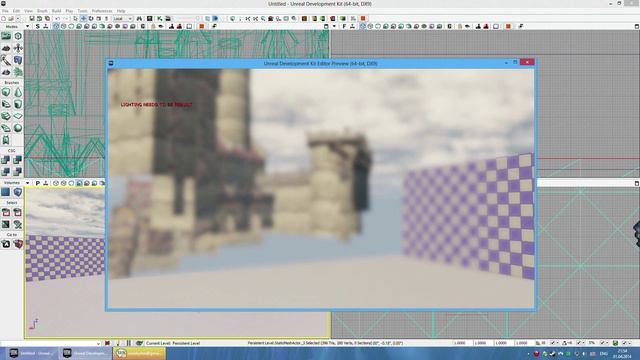Switch to 'Unreal Developm...' taskbar item

85,353
